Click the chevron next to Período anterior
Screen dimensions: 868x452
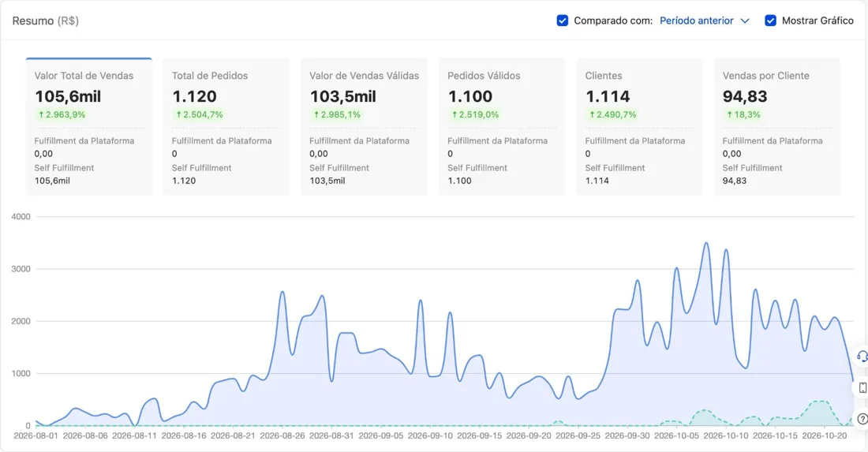(x=745, y=21)
